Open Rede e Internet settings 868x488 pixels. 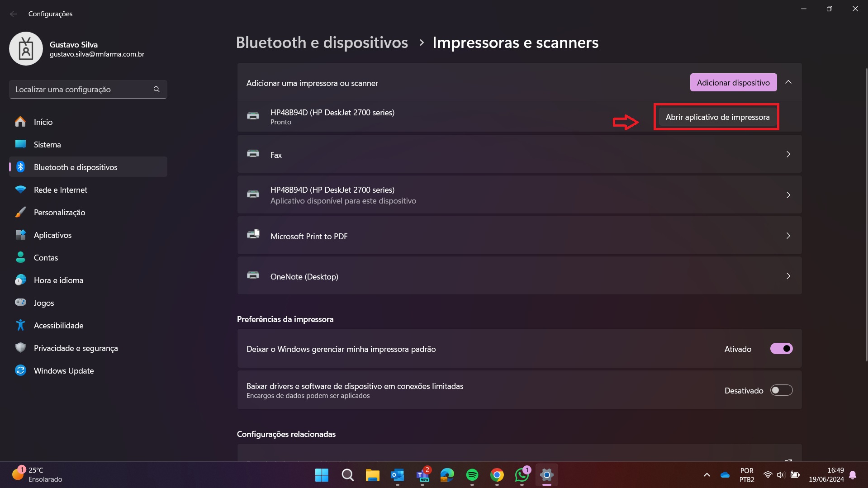[61, 190]
